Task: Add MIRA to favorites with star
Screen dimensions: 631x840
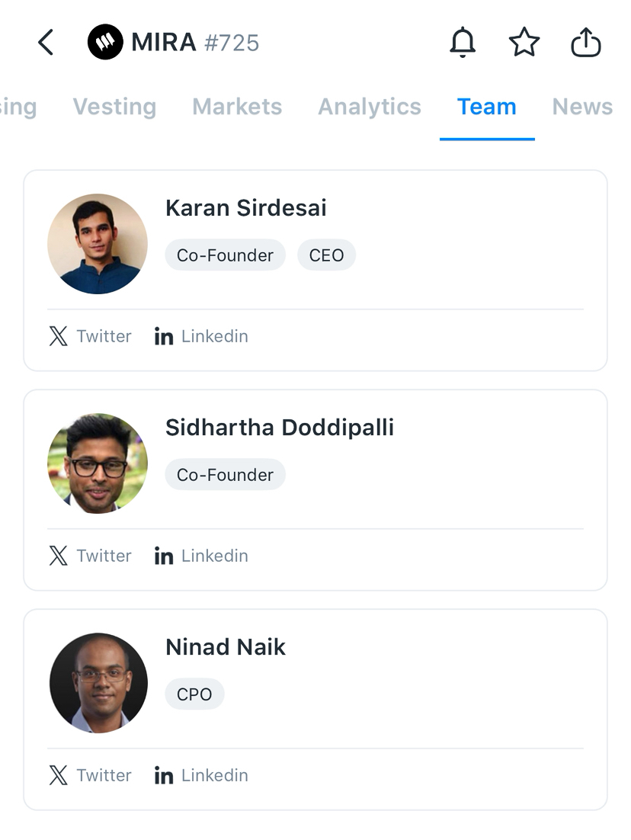Action: tap(524, 43)
